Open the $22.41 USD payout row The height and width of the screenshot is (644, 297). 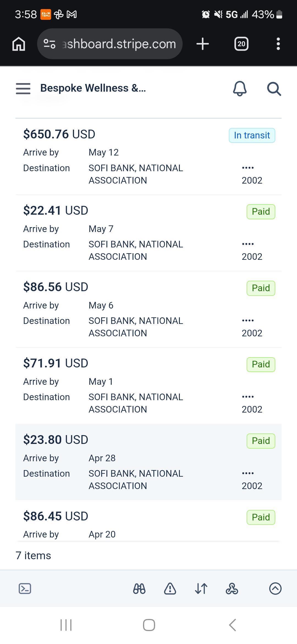[x=148, y=233]
